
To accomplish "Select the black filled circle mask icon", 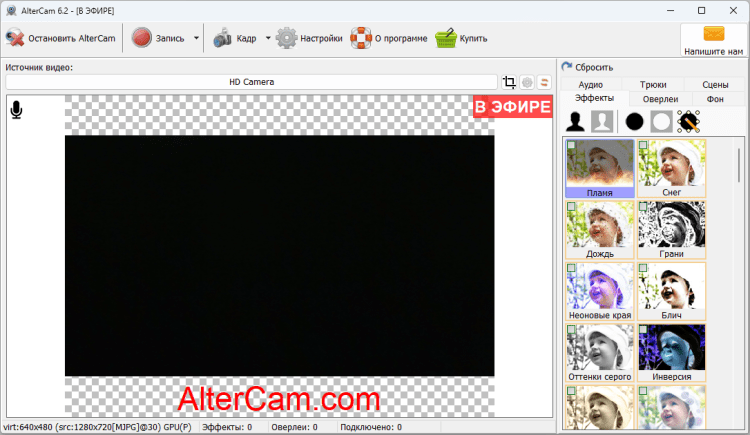I will point(634,122).
